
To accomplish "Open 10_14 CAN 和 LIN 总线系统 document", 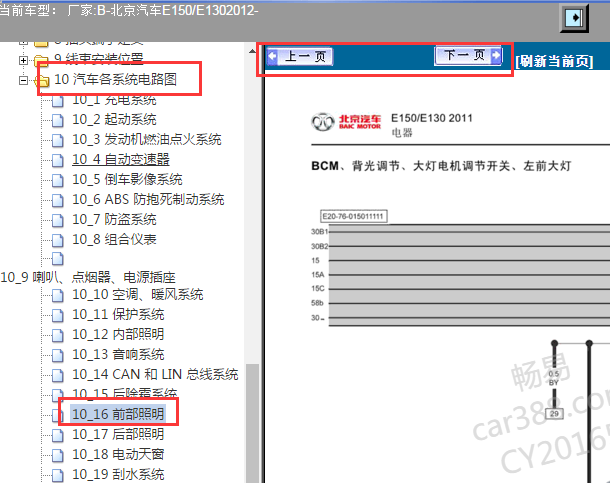I will point(155,374).
